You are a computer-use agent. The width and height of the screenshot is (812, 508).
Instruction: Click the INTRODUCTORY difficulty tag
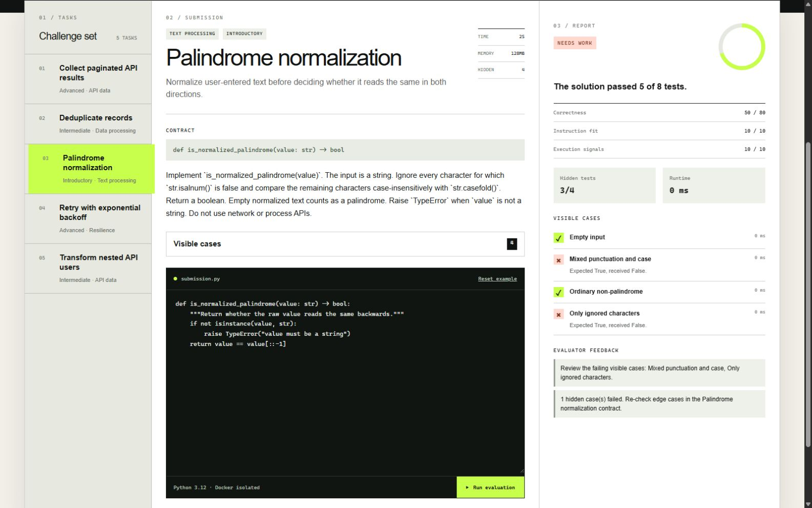point(244,34)
